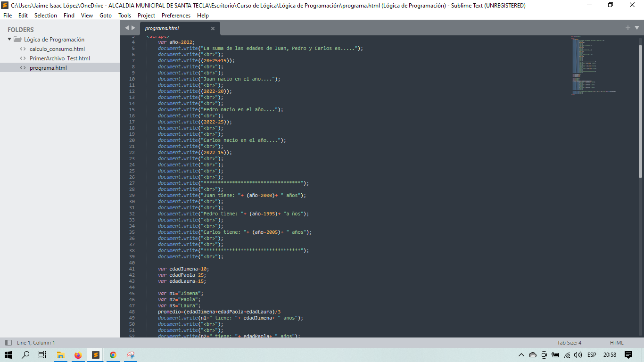Go to the previous tab with left arrow
The height and width of the screenshot is (362, 644).
[x=126, y=28]
